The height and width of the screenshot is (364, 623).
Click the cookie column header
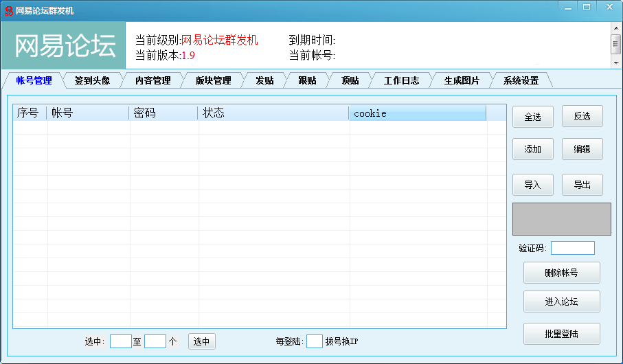pos(417,113)
